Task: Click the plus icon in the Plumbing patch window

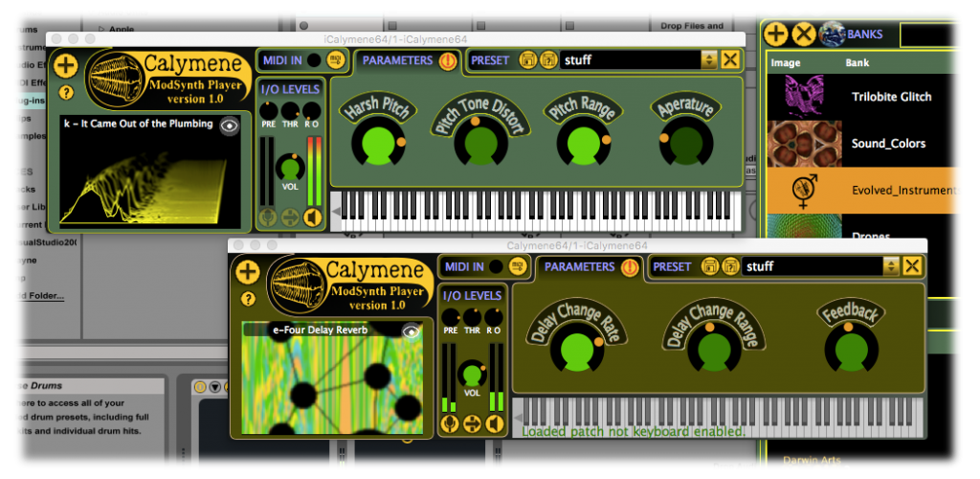Action: 66,66
